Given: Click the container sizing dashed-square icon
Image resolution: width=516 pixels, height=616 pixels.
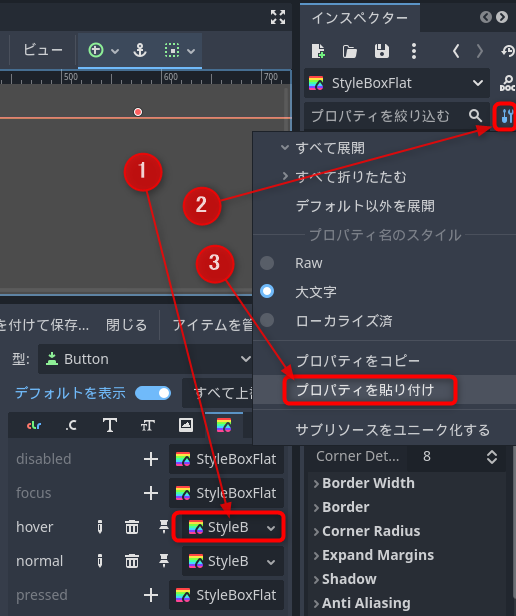Looking at the screenshot, I should pyautogui.click(x=172, y=50).
